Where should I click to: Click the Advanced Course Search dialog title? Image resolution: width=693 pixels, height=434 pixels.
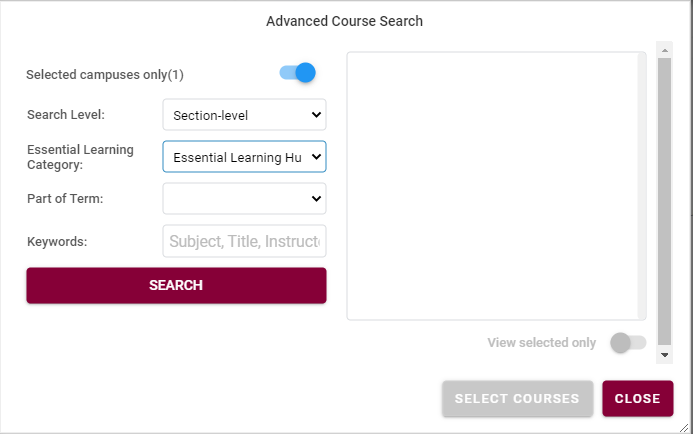tap(345, 21)
